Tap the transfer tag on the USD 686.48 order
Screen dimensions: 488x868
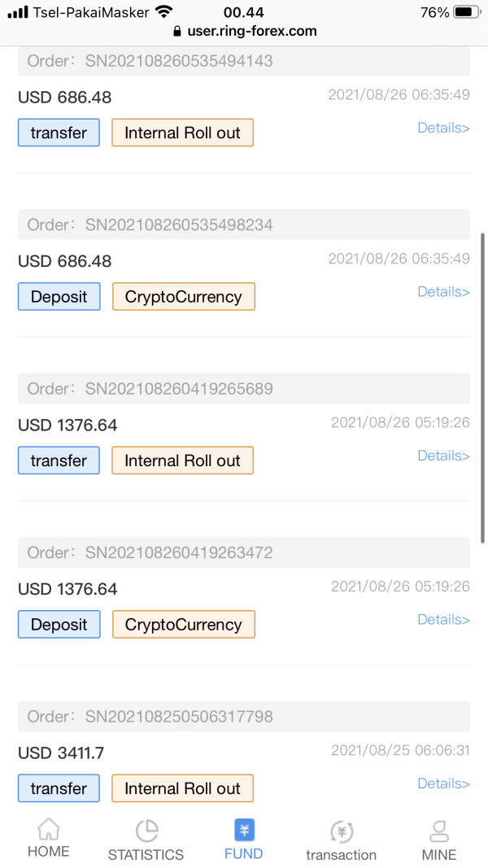[x=59, y=133]
